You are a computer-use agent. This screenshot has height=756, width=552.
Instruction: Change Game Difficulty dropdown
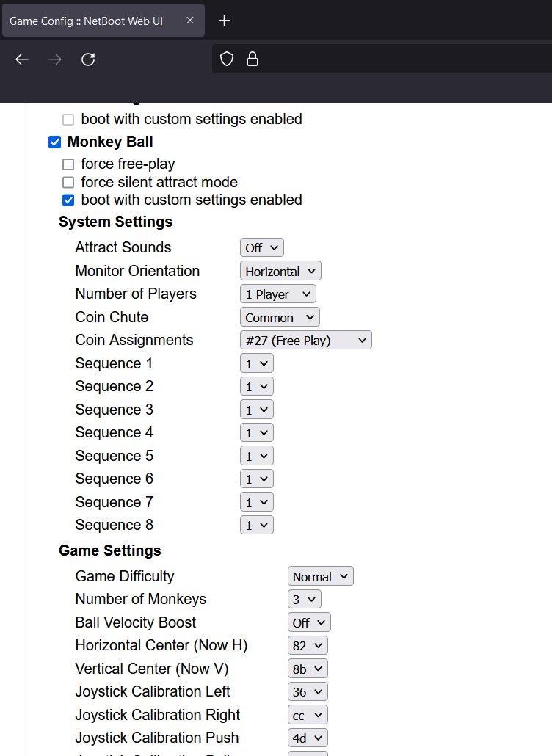pyautogui.click(x=321, y=576)
